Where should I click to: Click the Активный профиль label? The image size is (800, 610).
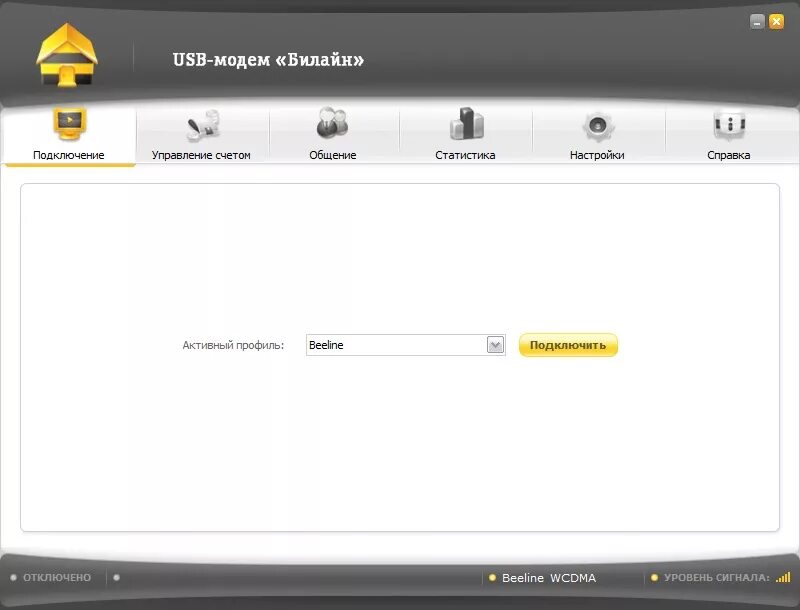(233, 345)
